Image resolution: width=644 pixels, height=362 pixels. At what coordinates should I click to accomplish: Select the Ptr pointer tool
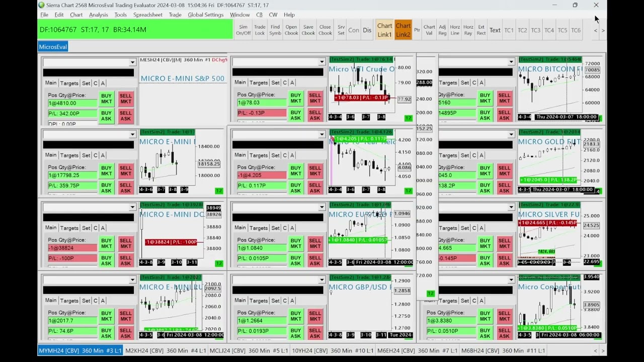click(x=417, y=30)
